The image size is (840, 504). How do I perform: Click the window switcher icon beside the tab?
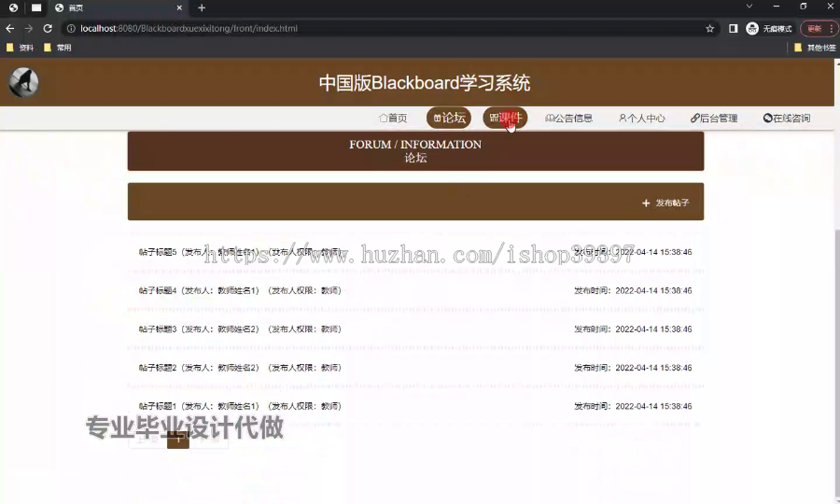[x=36, y=7]
